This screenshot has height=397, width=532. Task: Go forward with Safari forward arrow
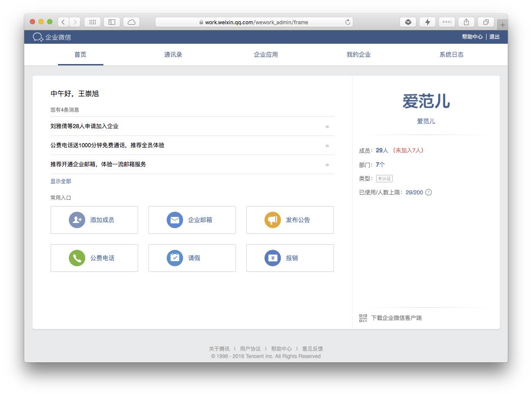(75, 22)
